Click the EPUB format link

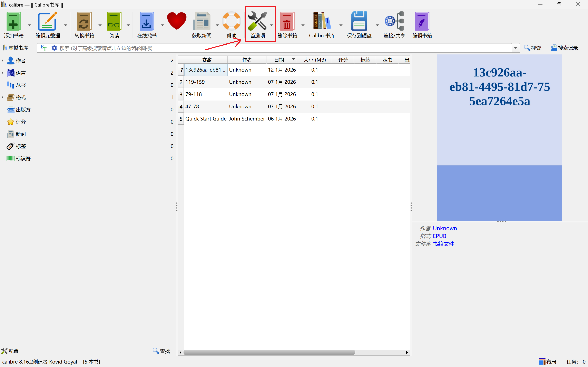coord(439,236)
